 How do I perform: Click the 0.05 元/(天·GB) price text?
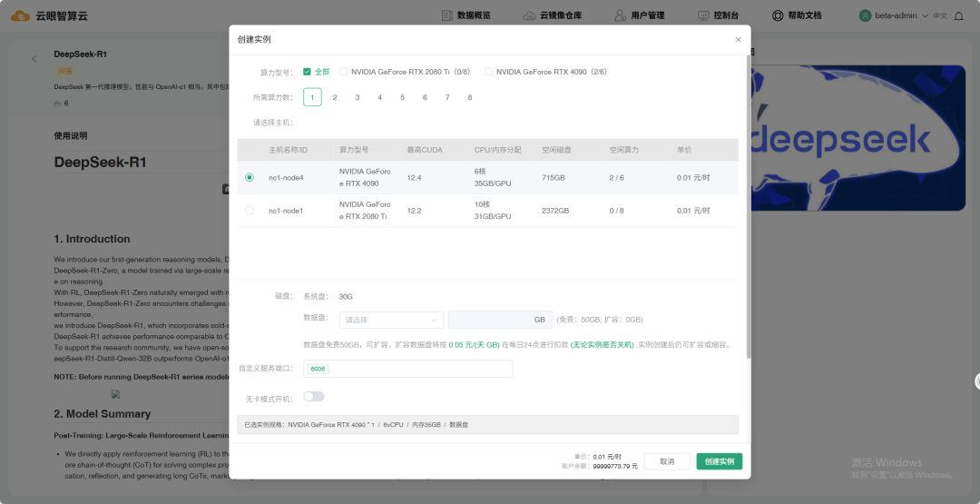pos(474,344)
